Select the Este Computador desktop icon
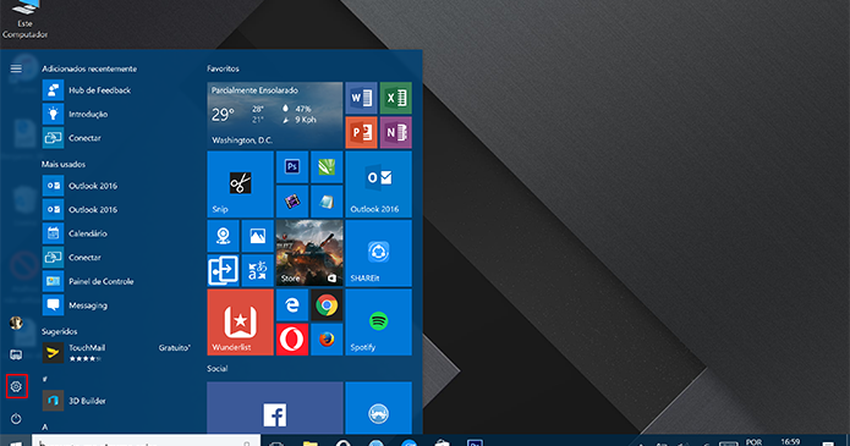This screenshot has width=850, height=446. pos(25,20)
